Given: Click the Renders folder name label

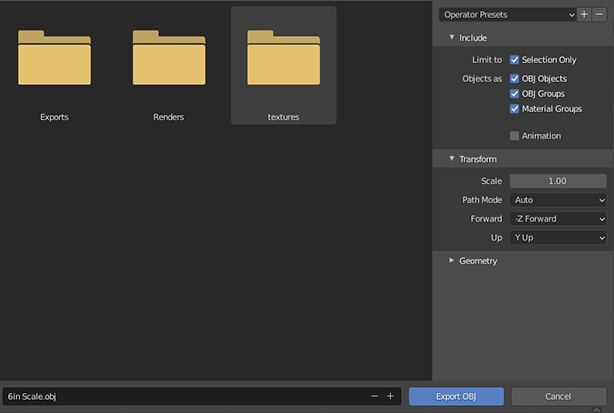Looking at the screenshot, I should (168, 117).
